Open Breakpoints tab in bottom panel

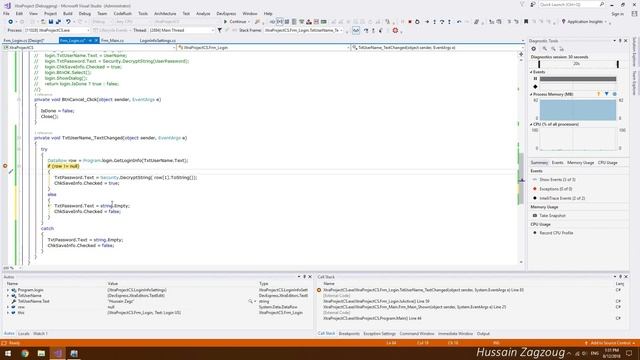pyautogui.click(x=349, y=333)
